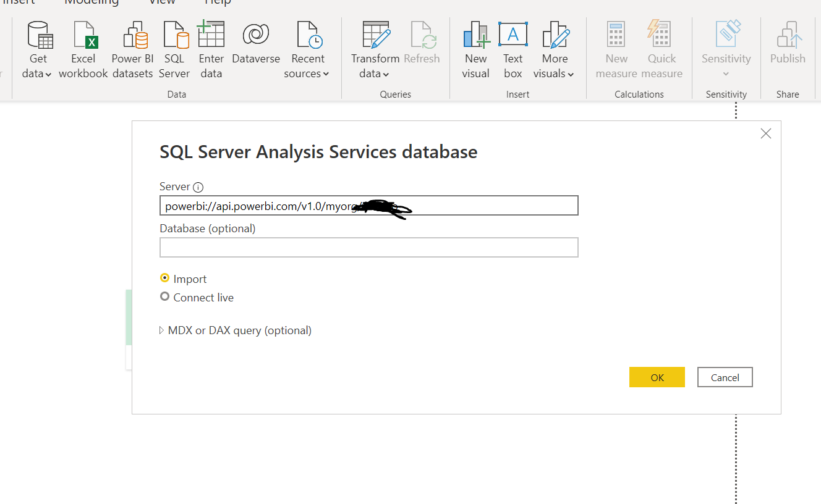The width and height of the screenshot is (821, 504).
Task: Open the Enter data table tool
Action: point(211,51)
